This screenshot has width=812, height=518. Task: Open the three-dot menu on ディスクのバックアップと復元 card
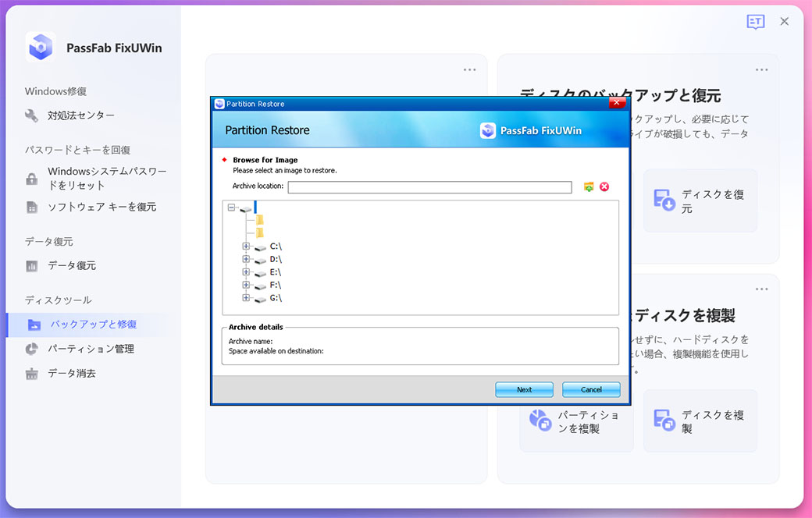[x=761, y=69]
